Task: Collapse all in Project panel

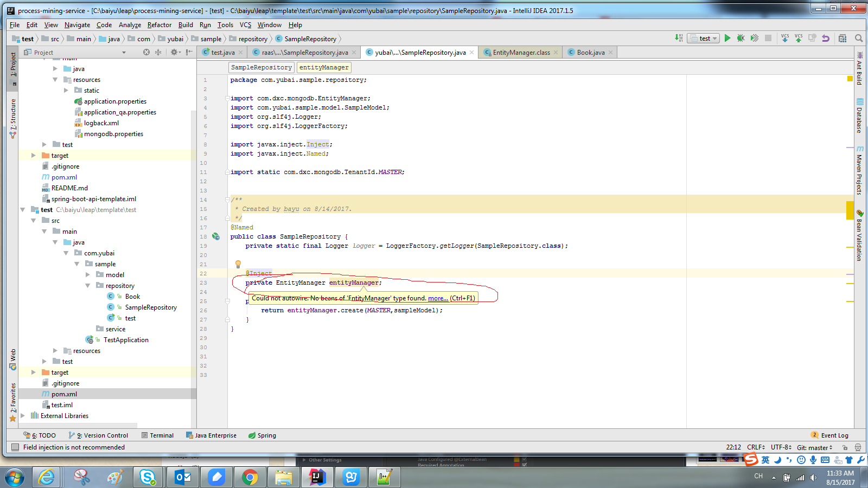Action: pos(158,52)
